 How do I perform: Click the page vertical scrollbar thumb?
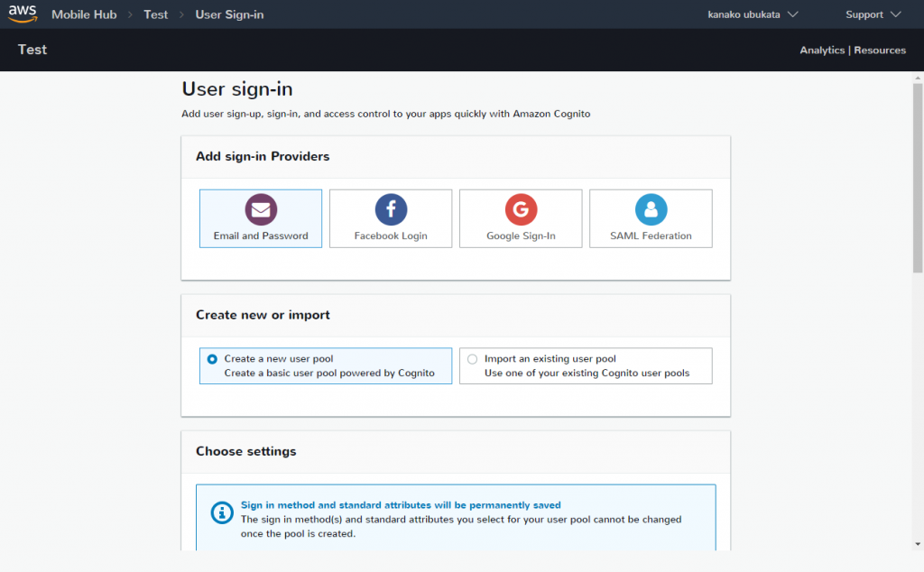[918, 178]
